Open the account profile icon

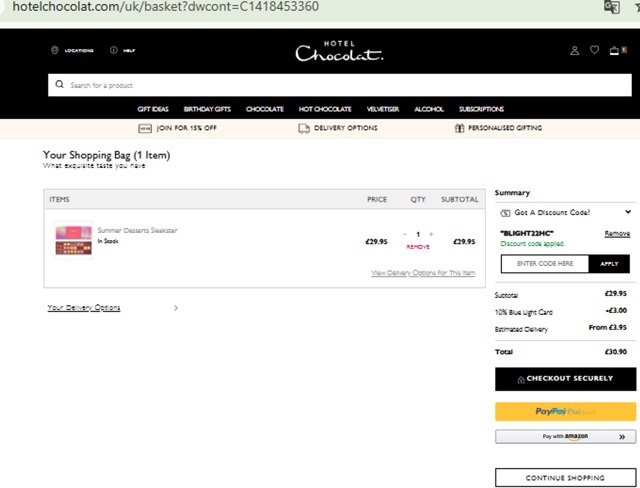574,51
